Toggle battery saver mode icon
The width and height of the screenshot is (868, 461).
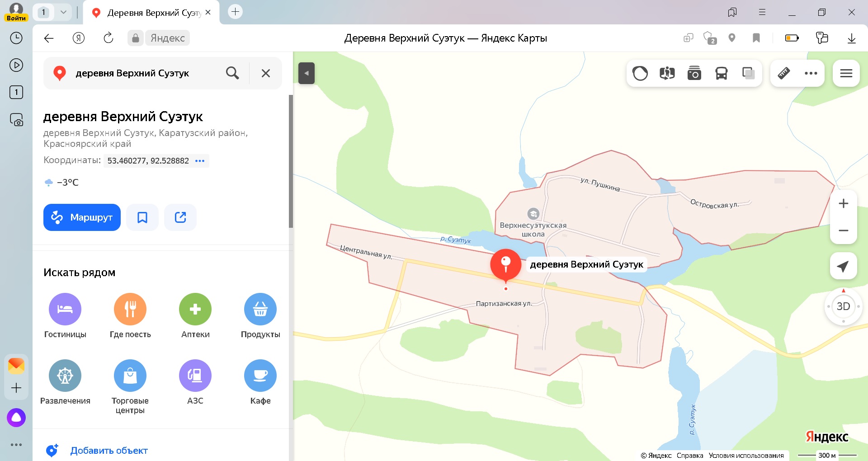[792, 38]
